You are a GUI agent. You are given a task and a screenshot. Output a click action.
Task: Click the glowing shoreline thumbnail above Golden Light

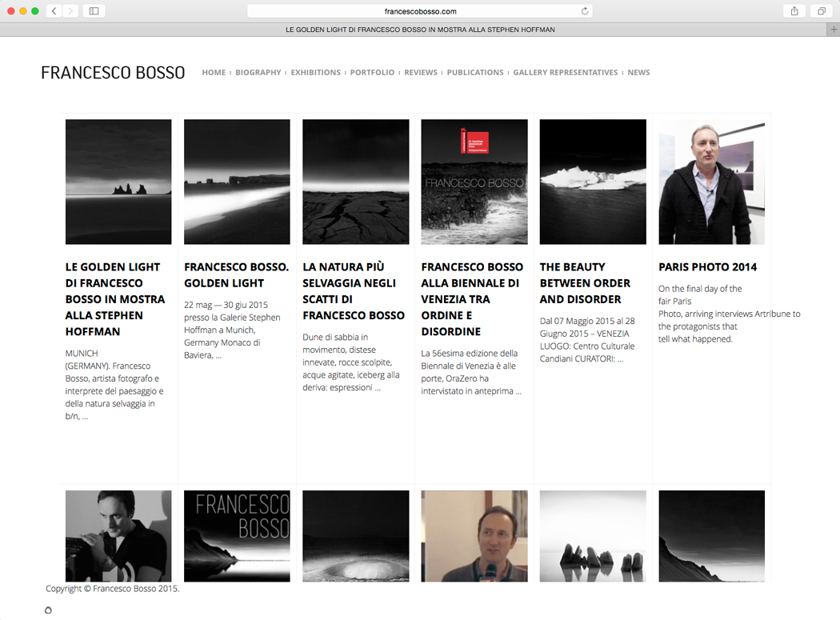click(x=237, y=182)
